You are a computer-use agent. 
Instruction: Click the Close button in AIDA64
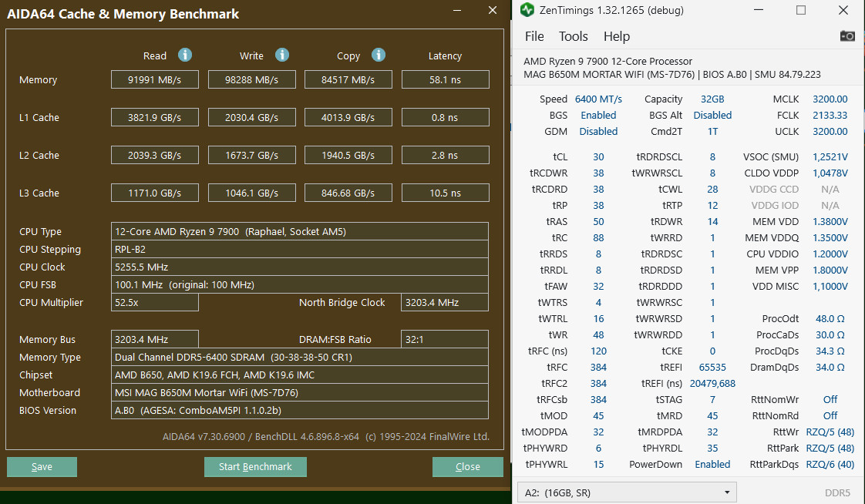[x=468, y=466]
